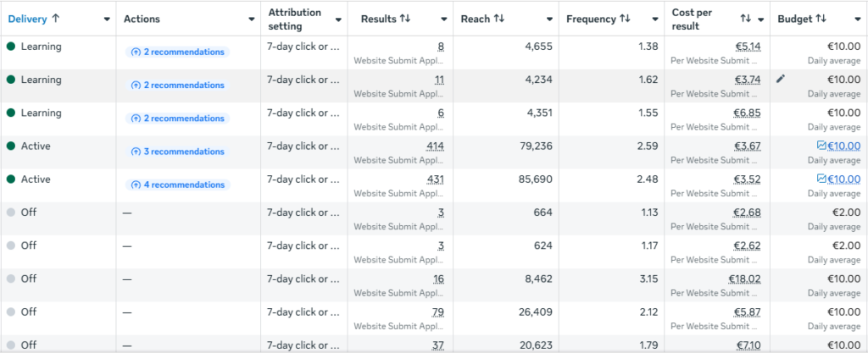Viewport: 868px width, 353px height.
Task: Click the budget schedule chart icon in the 431 results row
Action: pyautogui.click(x=821, y=179)
